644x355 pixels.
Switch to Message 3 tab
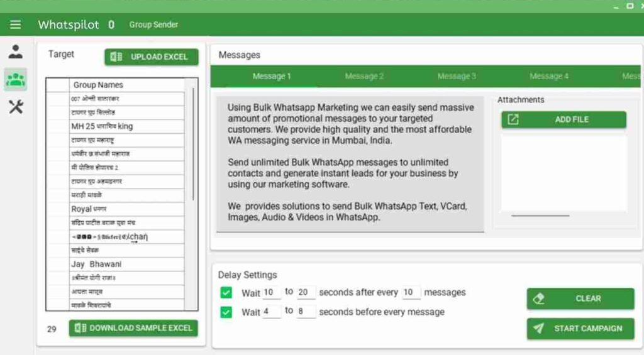coord(457,76)
